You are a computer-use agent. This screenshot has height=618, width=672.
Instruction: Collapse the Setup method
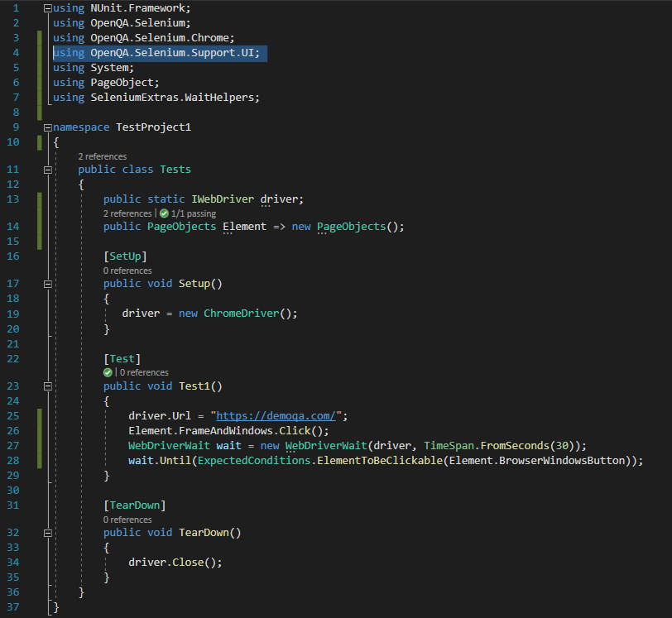(x=47, y=283)
